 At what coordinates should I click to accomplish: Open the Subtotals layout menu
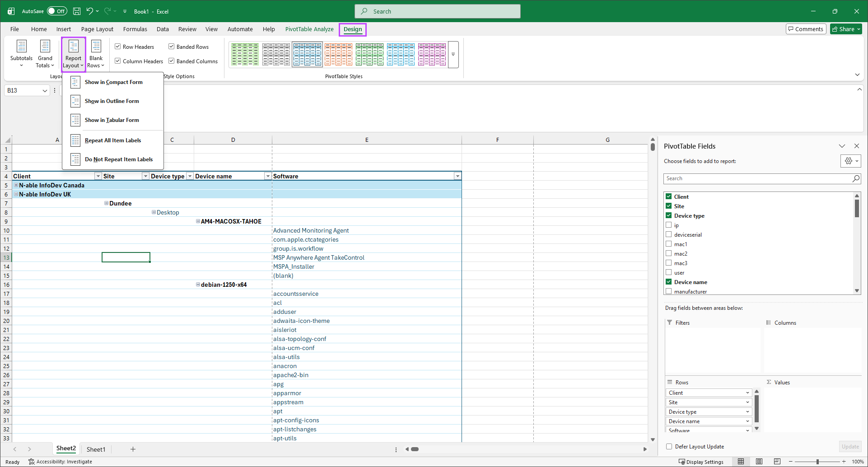tap(21, 54)
